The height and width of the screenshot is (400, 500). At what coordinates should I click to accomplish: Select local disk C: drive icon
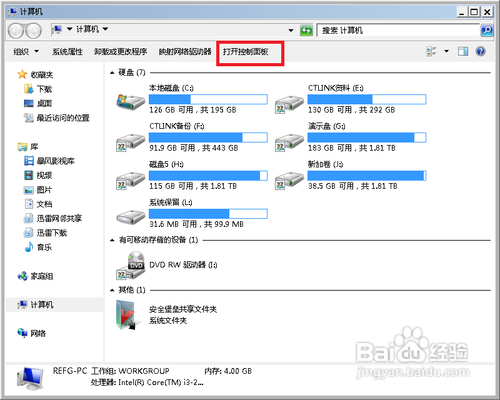coord(130,101)
